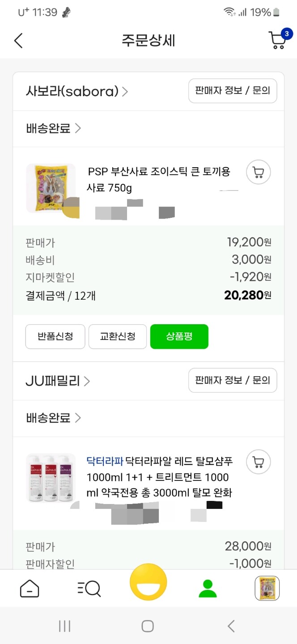The image size is (297, 644).
Task: Request an exchange with 교환신청
Action: pos(118,336)
